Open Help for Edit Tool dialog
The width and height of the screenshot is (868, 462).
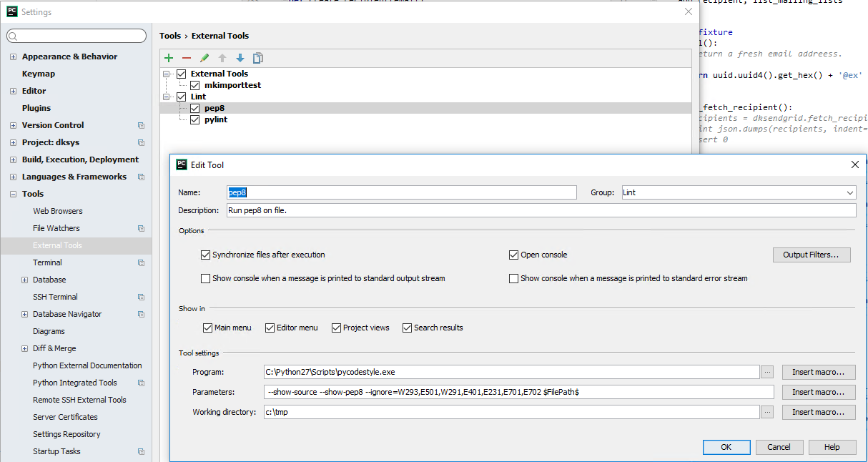coord(832,447)
